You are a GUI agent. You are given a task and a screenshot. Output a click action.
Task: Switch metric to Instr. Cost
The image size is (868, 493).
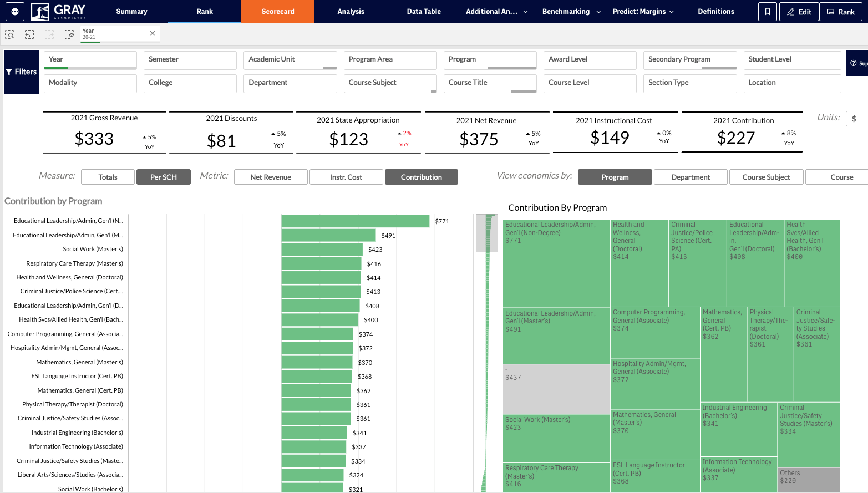[346, 177]
